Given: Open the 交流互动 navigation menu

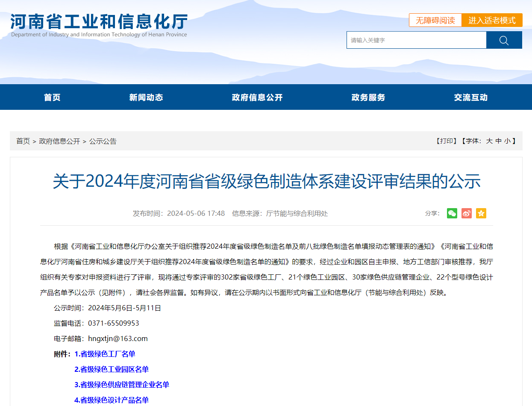Looking at the screenshot, I should point(470,97).
